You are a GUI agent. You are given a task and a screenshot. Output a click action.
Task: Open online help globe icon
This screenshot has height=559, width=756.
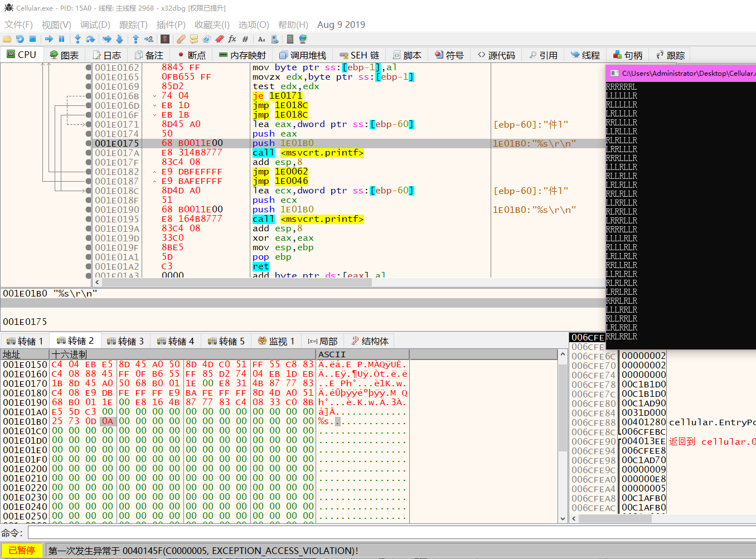click(x=303, y=39)
